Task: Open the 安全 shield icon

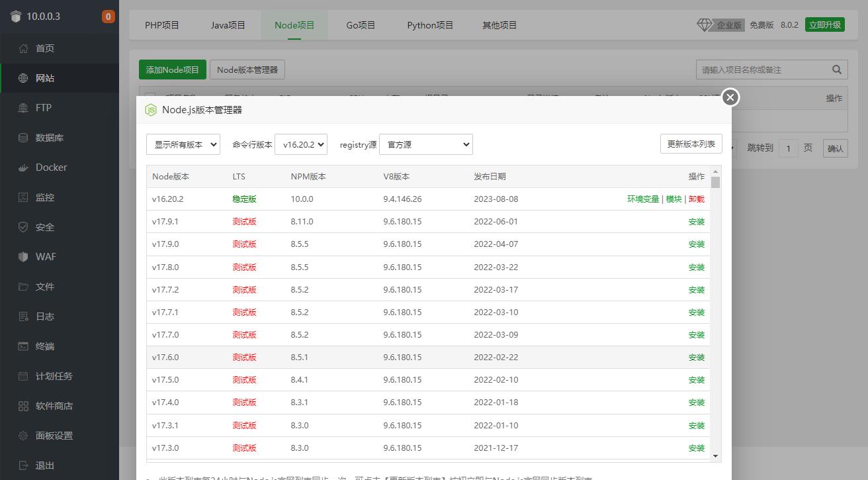Action: click(24, 227)
